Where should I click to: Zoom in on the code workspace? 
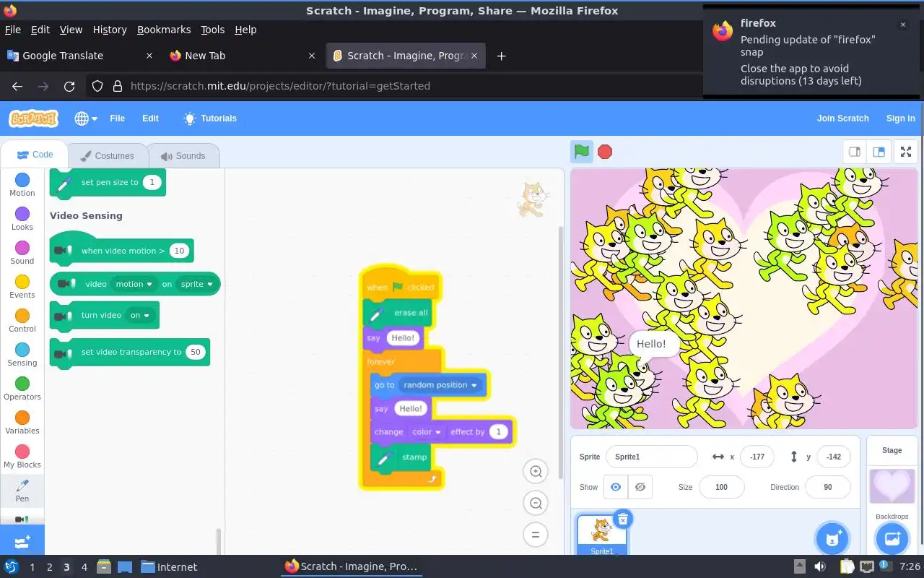pos(536,472)
